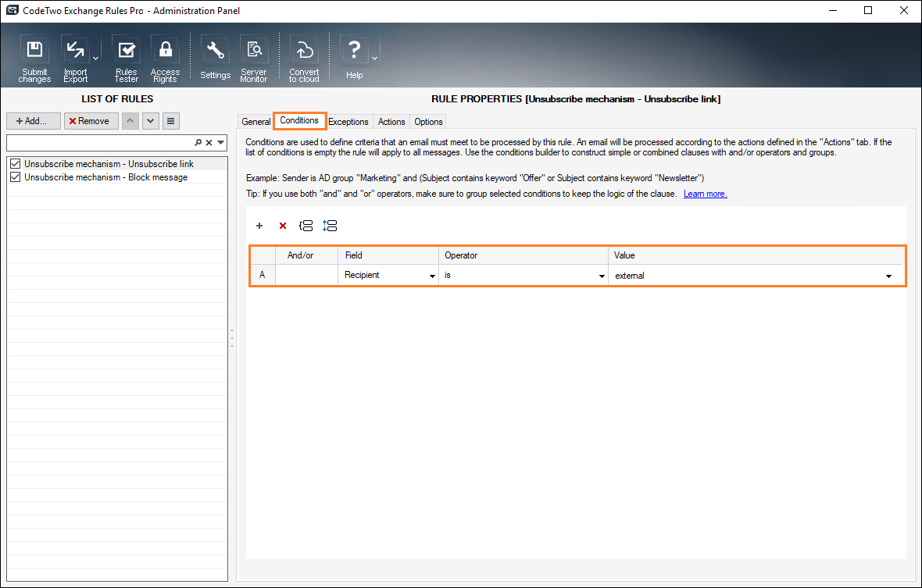Select condition row header A
The image size is (922, 588).
(x=263, y=275)
